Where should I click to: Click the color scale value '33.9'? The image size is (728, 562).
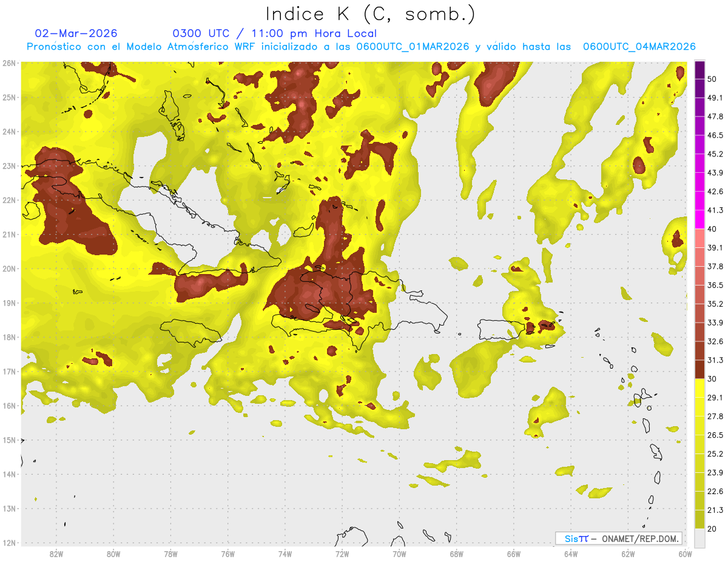click(x=715, y=323)
